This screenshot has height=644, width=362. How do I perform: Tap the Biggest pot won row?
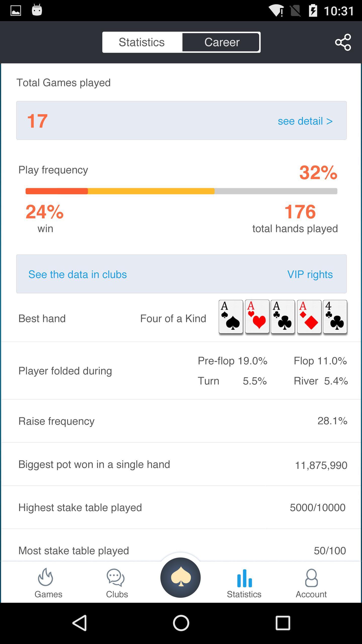point(181,464)
